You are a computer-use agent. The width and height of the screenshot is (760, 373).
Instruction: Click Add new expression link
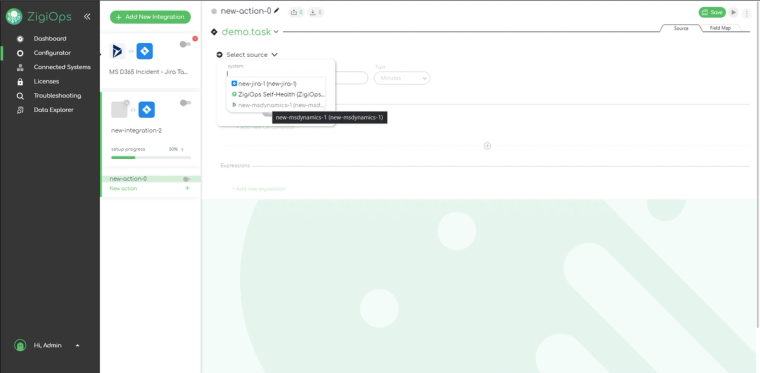coord(258,189)
